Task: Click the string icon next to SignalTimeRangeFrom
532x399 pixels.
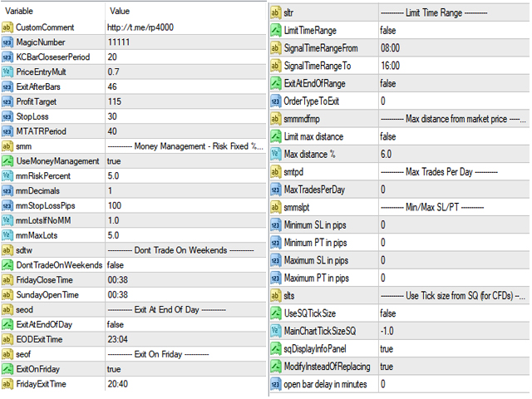Action: [276, 48]
